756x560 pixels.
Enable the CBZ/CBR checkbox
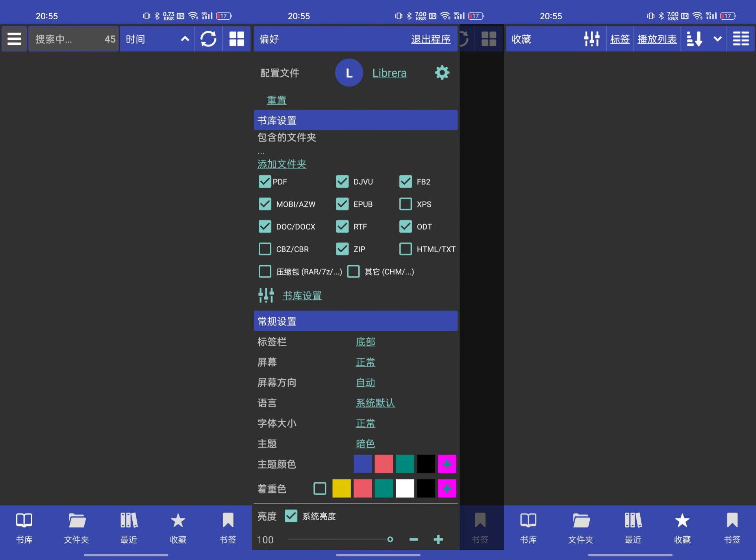click(265, 249)
